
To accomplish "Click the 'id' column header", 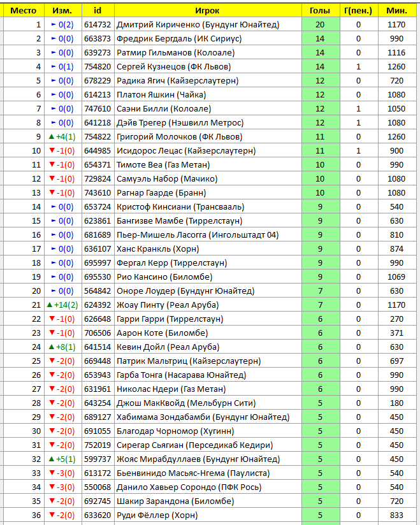I will pyautogui.click(x=98, y=10).
